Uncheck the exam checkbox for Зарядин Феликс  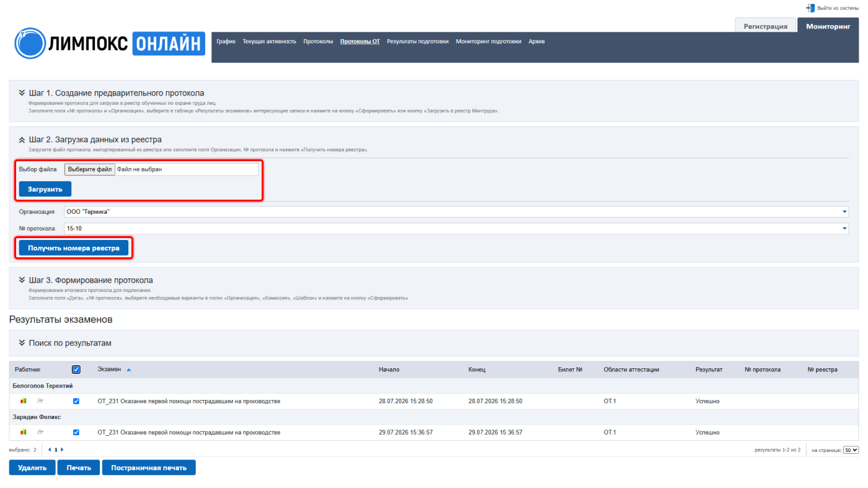76,432
